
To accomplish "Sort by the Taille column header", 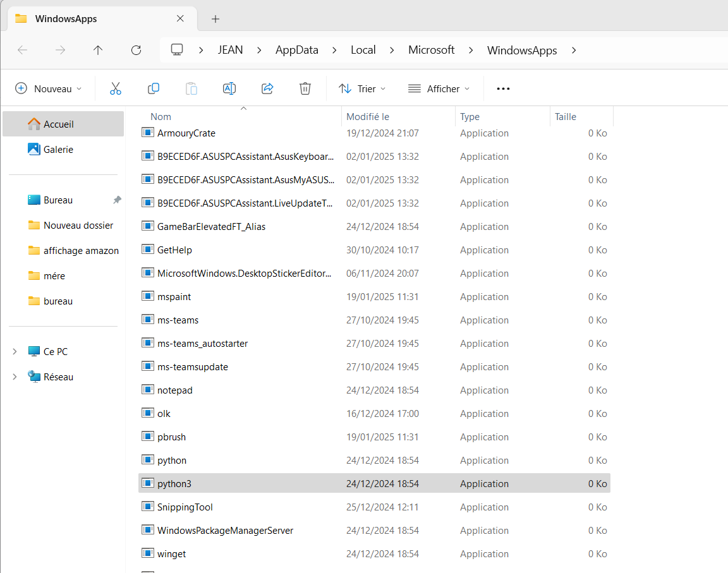I will 566,117.
